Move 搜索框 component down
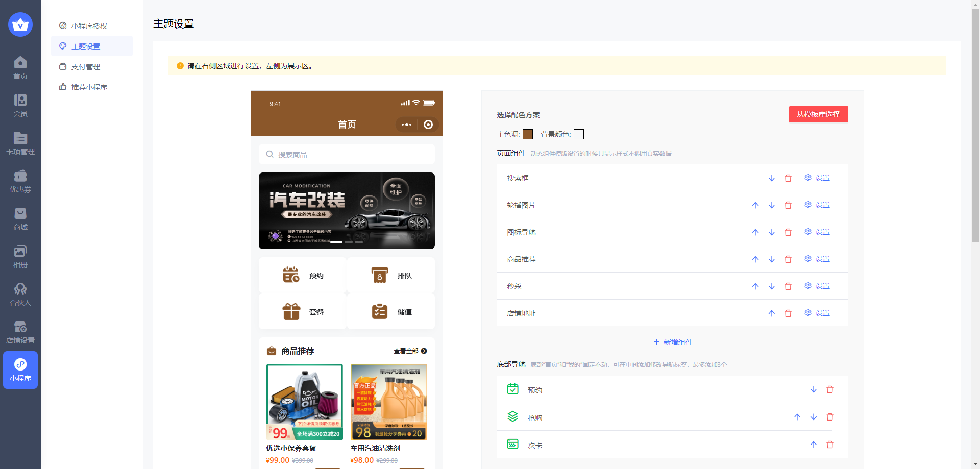Image resolution: width=980 pixels, height=469 pixels. click(772, 178)
